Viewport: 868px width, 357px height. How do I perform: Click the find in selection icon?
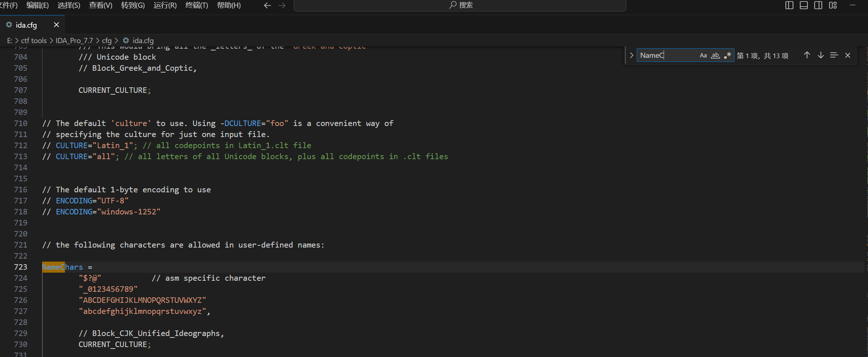[834, 55]
